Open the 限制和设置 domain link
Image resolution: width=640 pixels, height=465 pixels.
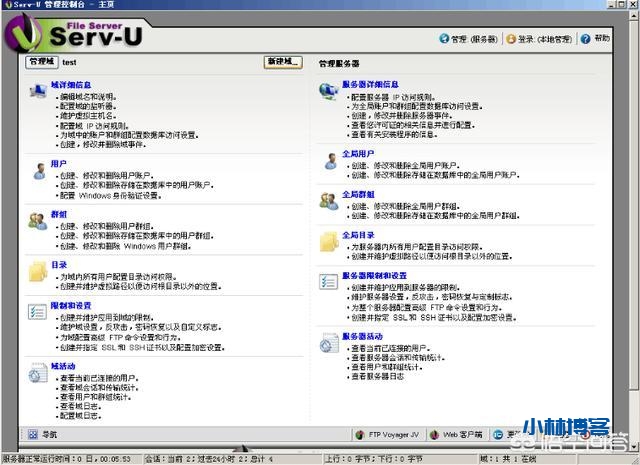pos(71,305)
